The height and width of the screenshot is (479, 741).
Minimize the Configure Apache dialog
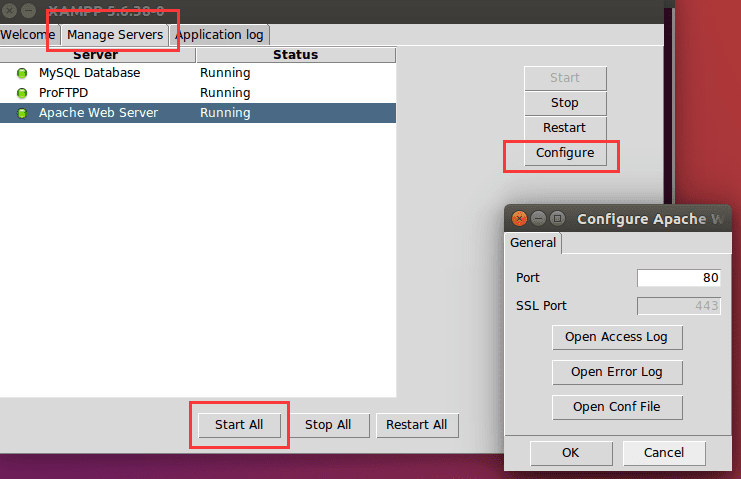538,218
